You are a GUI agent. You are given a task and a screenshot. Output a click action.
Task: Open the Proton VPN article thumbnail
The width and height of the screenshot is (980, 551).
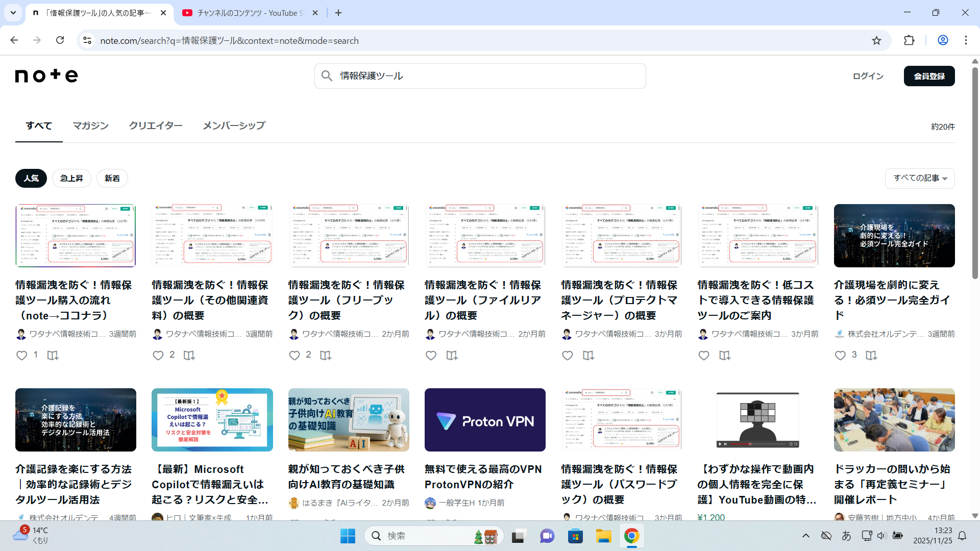pos(485,420)
